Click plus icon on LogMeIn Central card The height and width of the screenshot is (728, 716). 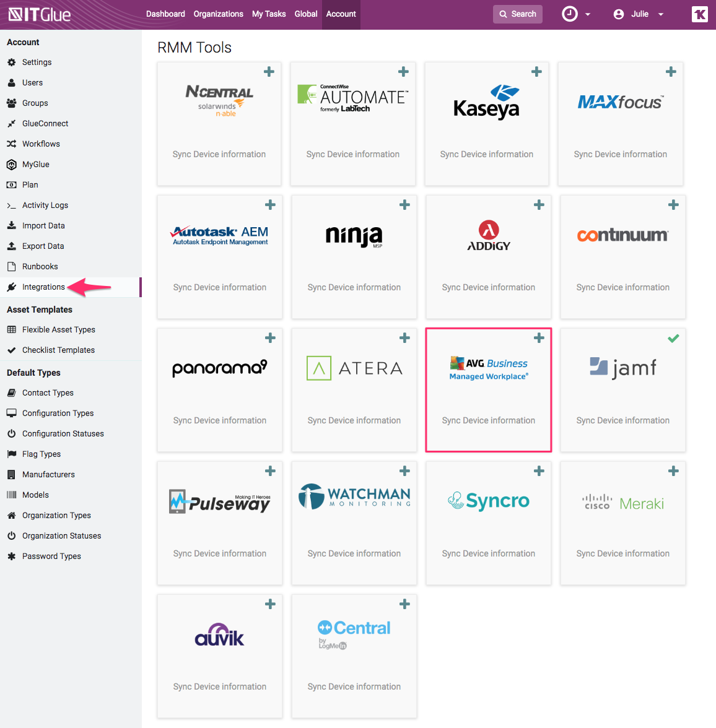tap(404, 604)
